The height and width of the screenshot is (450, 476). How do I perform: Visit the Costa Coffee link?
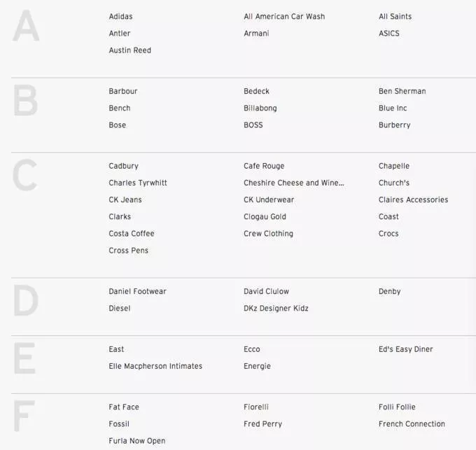click(131, 234)
